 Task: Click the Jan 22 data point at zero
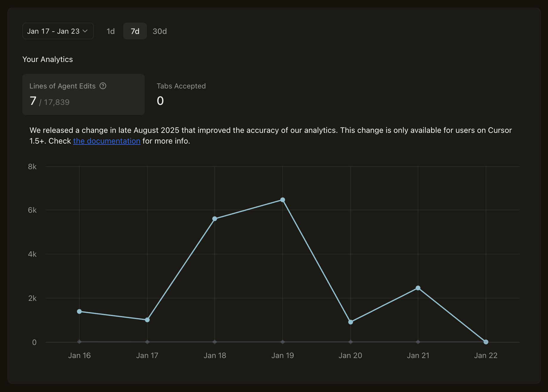pos(486,342)
